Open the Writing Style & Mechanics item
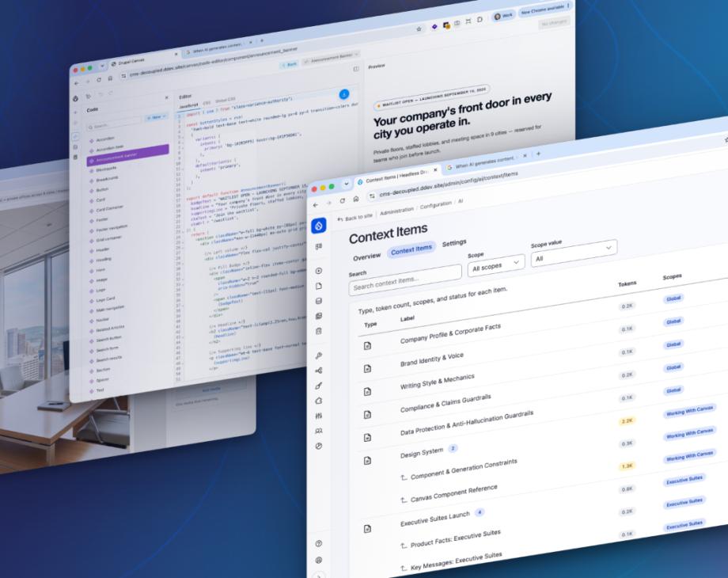 click(437, 382)
